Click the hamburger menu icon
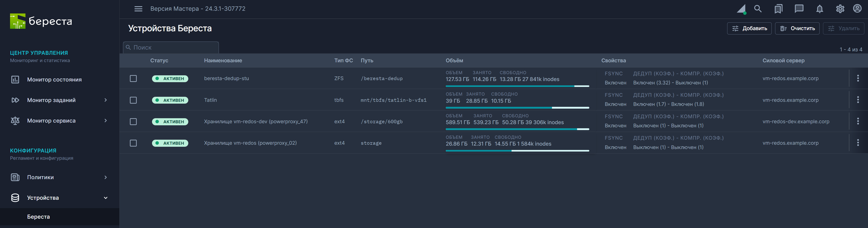The height and width of the screenshot is (228, 868). point(138,9)
